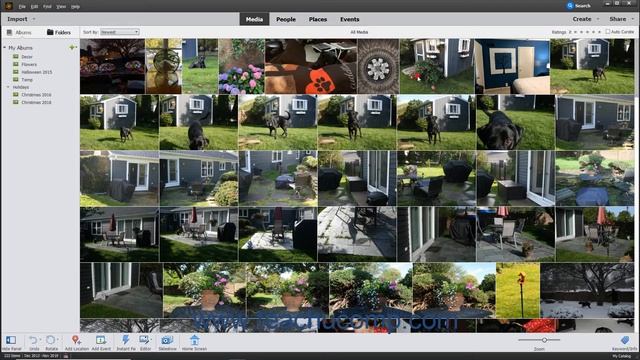Open the Edit menu

pos(35,7)
